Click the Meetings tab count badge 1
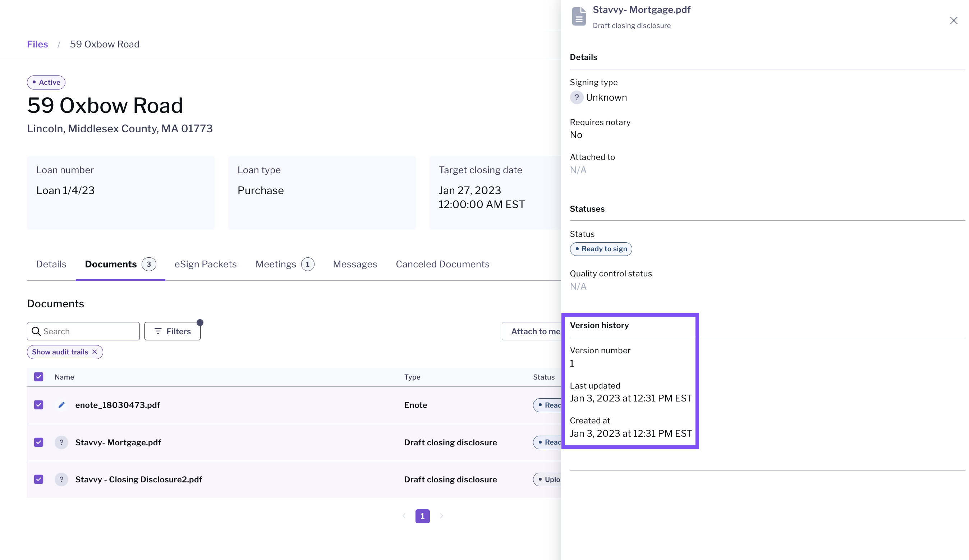 tap(307, 264)
